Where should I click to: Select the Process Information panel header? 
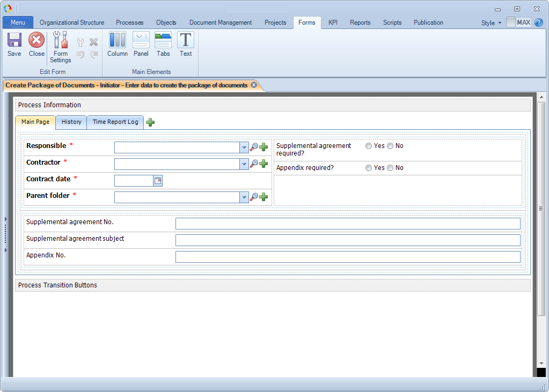[x=273, y=105]
